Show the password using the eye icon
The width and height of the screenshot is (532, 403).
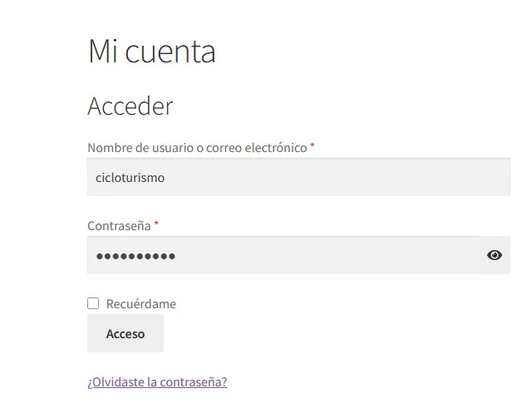(495, 255)
